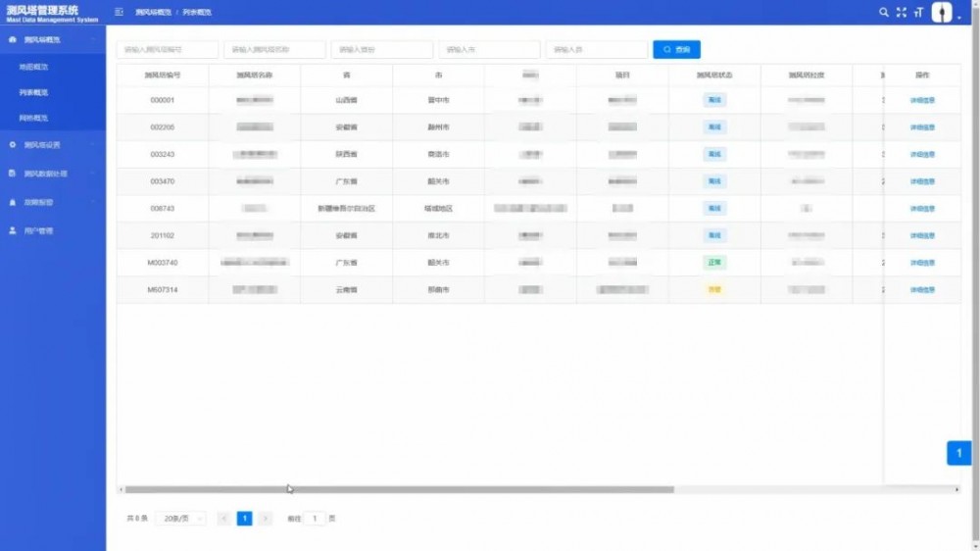Select page 1 in pagination
Viewport: 980px width, 551px height.
click(244, 519)
